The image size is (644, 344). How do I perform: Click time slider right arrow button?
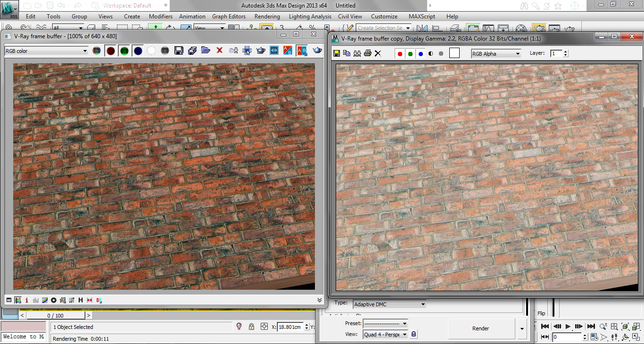pos(89,315)
